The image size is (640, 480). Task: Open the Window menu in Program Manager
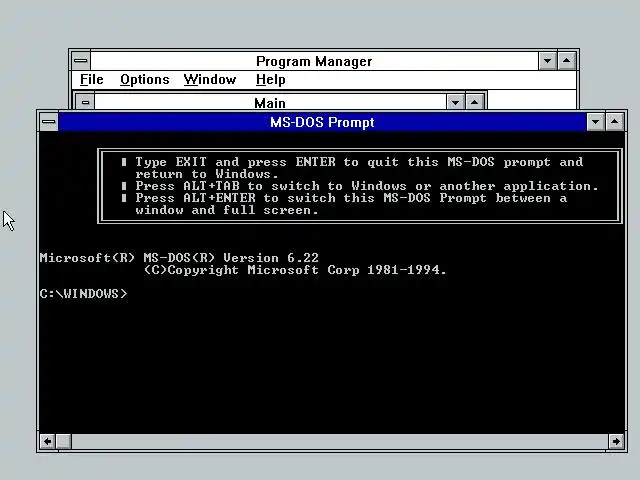(x=210, y=79)
